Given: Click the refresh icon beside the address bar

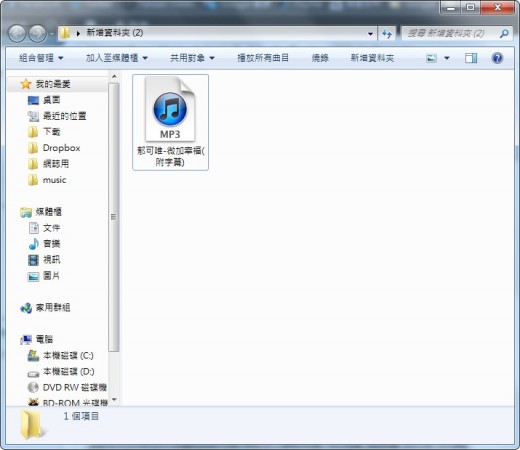Looking at the screenshot, I should coord(387,33).
